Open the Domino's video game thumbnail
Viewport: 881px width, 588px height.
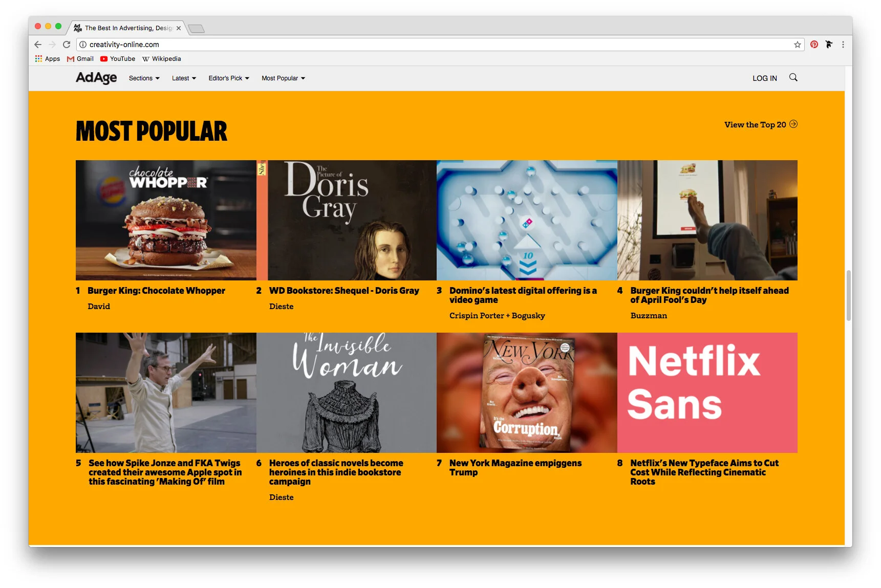pos(527,220)
